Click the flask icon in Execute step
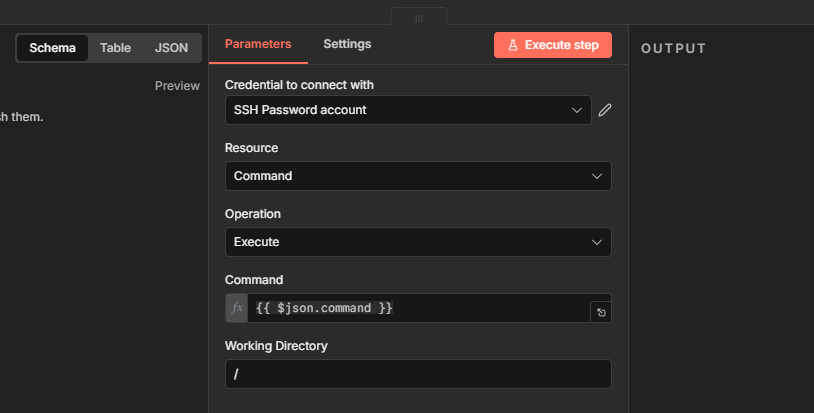814x413 pixels. 513,45
